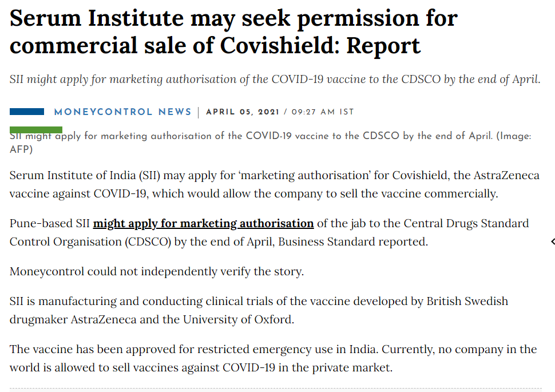Click the blue bar beside the byline
The height and width of the screenshot is (392, 555).
pos(27,112)
